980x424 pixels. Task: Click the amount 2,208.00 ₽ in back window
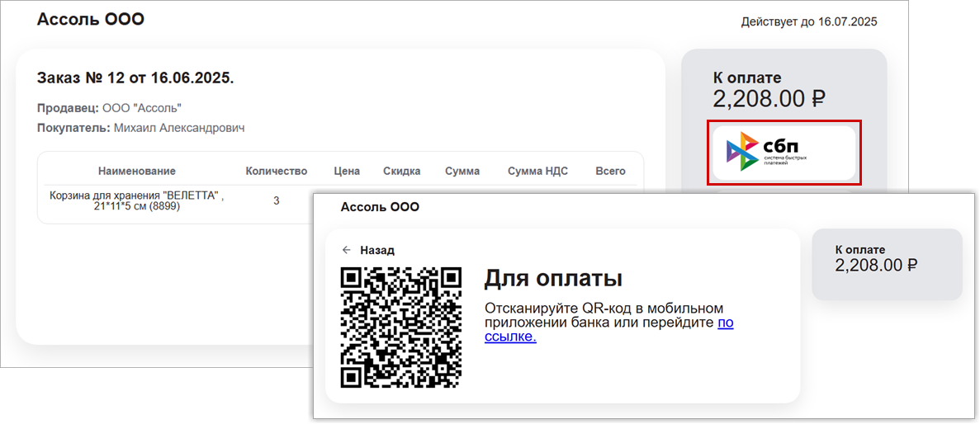(769, 99)
